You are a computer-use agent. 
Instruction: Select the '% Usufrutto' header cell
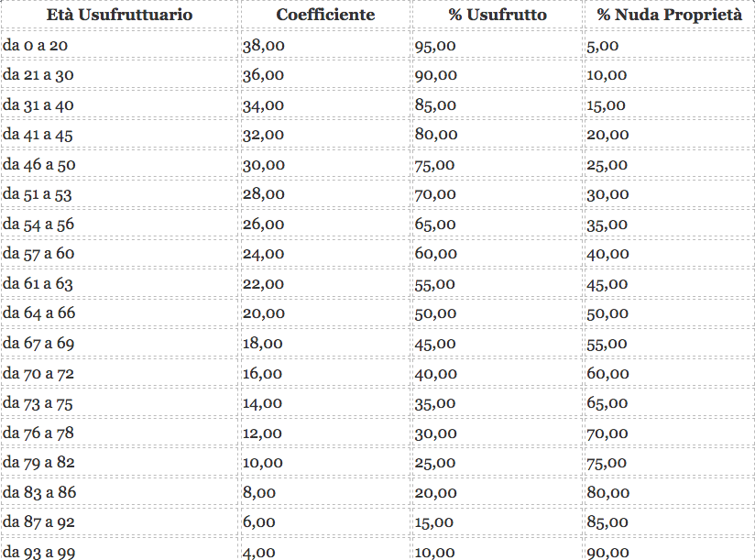pyautogui.click(x=498, y=15)
